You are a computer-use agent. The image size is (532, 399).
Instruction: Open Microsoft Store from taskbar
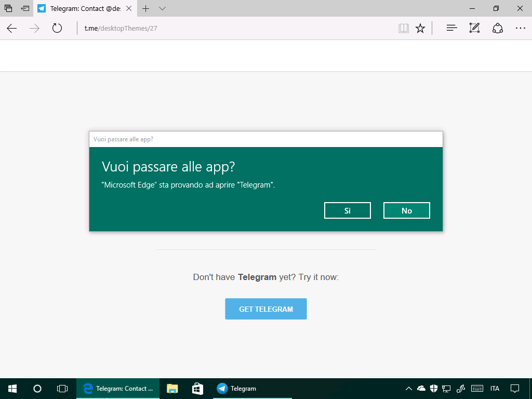coord(197,389)
